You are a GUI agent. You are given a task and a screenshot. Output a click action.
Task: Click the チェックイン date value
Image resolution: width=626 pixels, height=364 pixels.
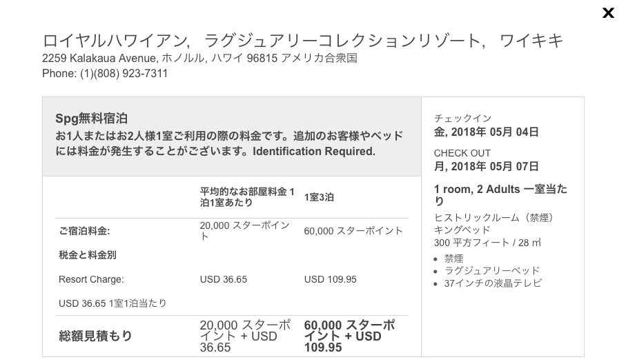point(487,132)
